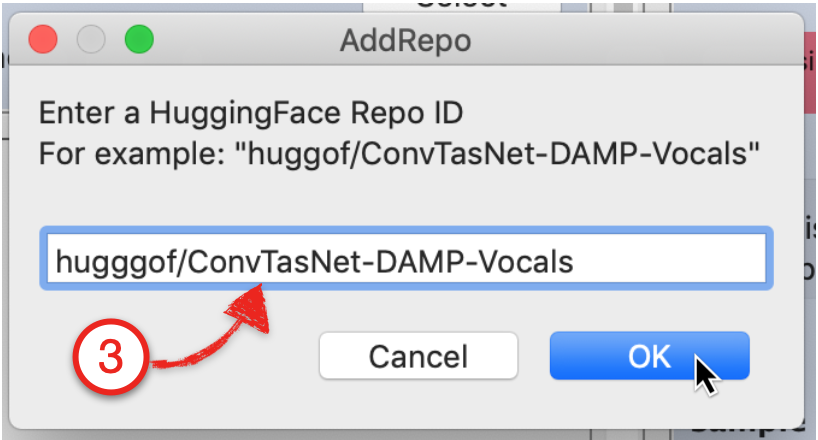The height and width of the screenshot is (440, 818).
Task: Click the red area behind the dialog's right edge
Action: [x=810, y=78]
